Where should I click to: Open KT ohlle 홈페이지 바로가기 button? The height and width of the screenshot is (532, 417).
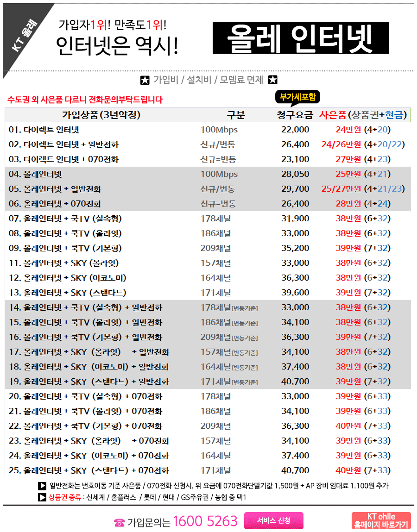(x=381, y=521)
